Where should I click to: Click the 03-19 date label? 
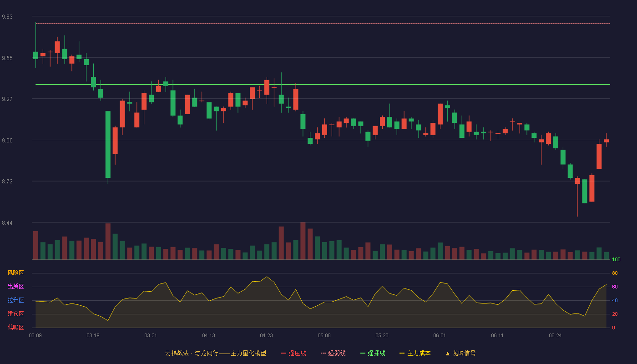[93, 336]
